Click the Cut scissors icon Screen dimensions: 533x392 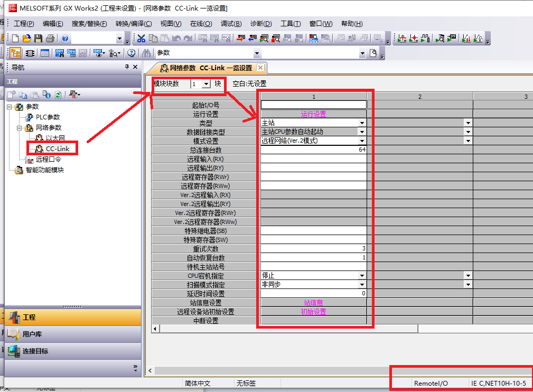(x=141, y=39)
